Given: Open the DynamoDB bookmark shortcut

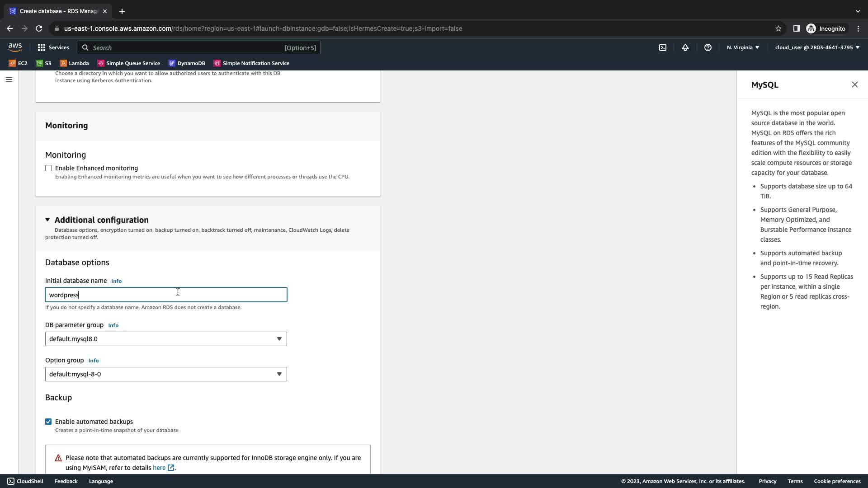Looking at the screenshot, I should click(x=187, y=63).
